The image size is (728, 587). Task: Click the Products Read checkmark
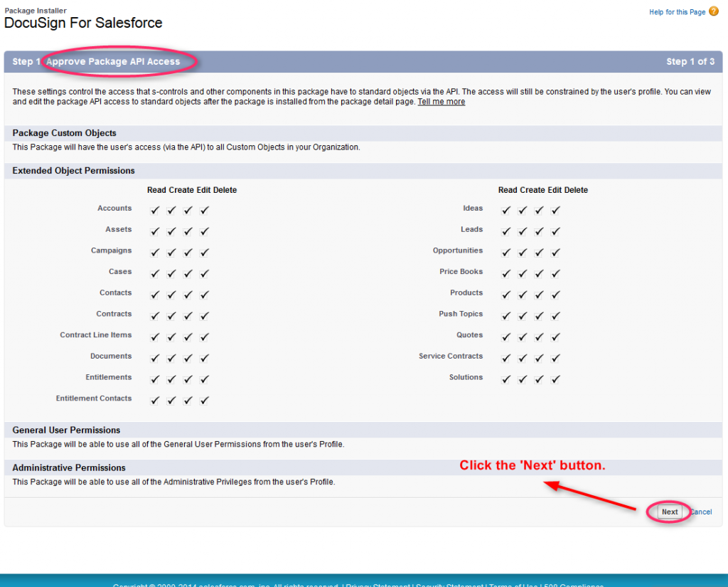coord(505,295)
